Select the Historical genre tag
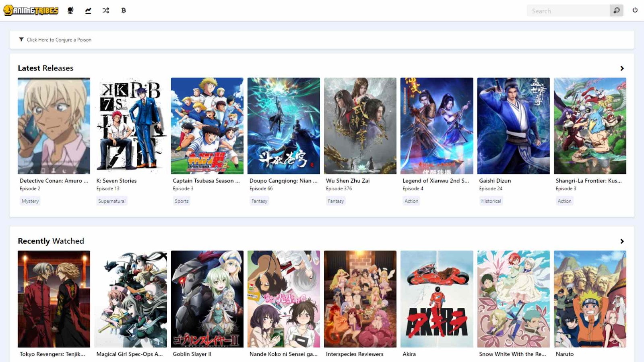Viewport: 644px width, 362px height. coord(491,201)
